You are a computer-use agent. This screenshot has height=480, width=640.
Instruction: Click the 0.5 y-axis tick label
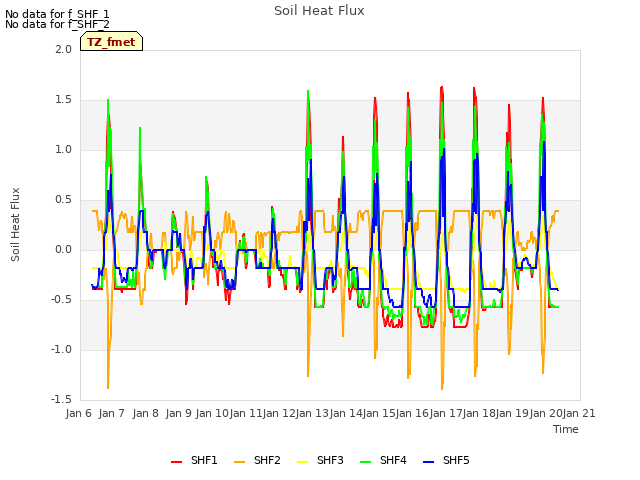(63, 200)
